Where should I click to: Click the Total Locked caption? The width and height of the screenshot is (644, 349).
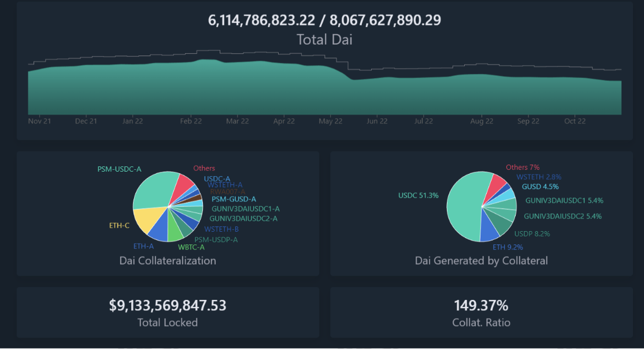(x=168, y=323)
